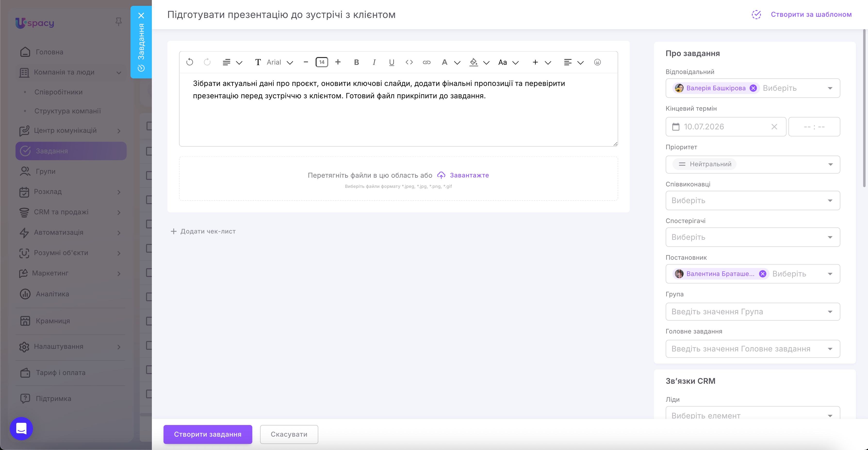Image resolution: width=868 pixels, height=450 pixels.
Task: Clear the deadline date 10.07.2026
Action: point(774,127)
